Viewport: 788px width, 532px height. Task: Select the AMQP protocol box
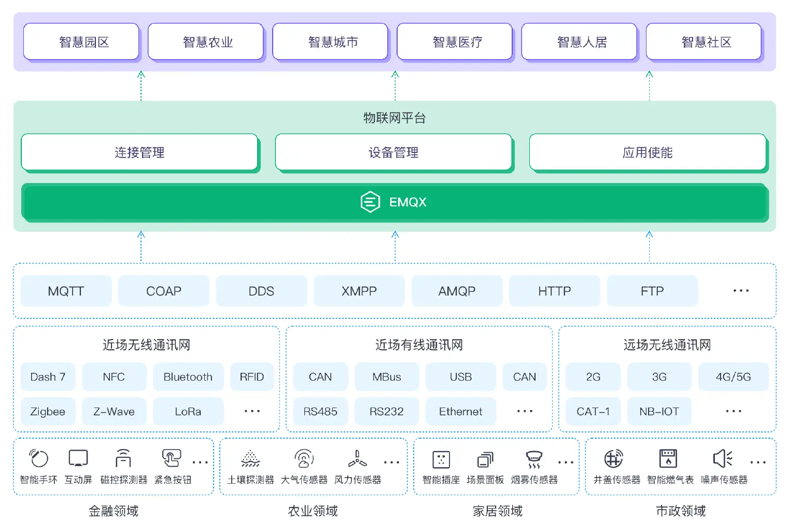(457, 291)
